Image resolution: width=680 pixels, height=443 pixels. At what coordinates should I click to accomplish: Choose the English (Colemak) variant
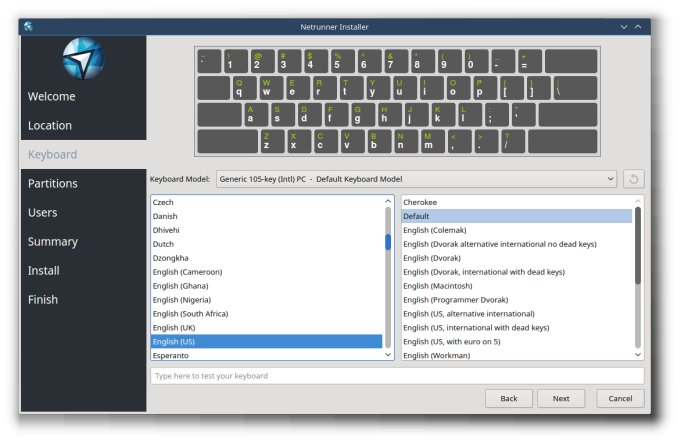point(517,230)
